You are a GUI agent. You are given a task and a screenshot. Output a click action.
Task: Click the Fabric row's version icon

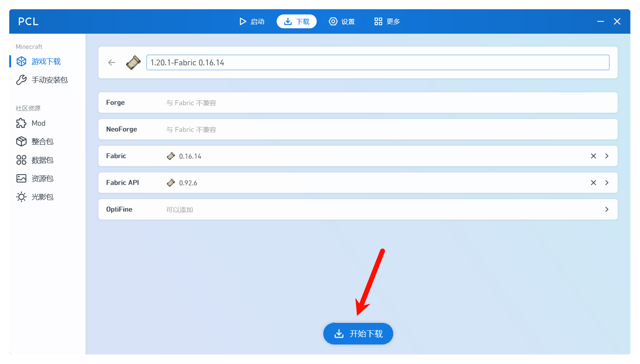pyautogui.click(x=171, y=156)
